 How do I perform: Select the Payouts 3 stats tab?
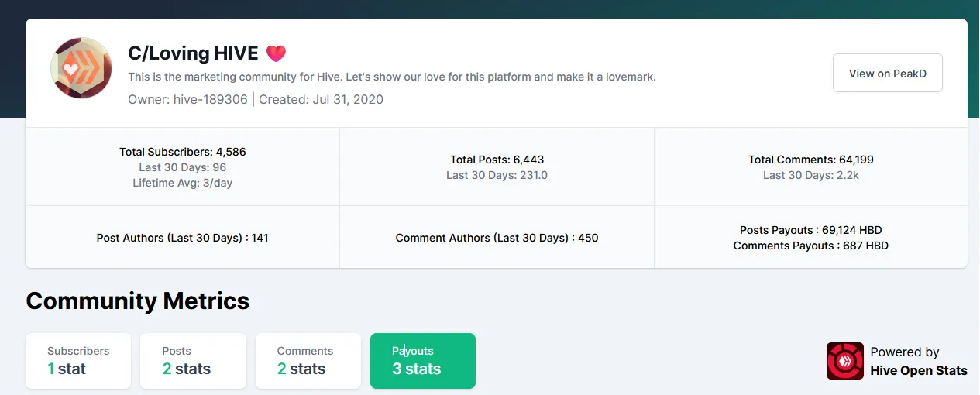(x=422, y=361)
